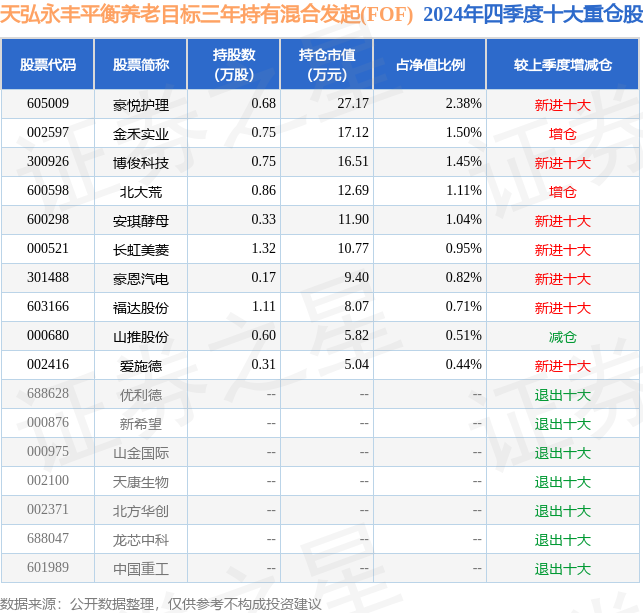Select stock code 301488

(x=48, y=278)
